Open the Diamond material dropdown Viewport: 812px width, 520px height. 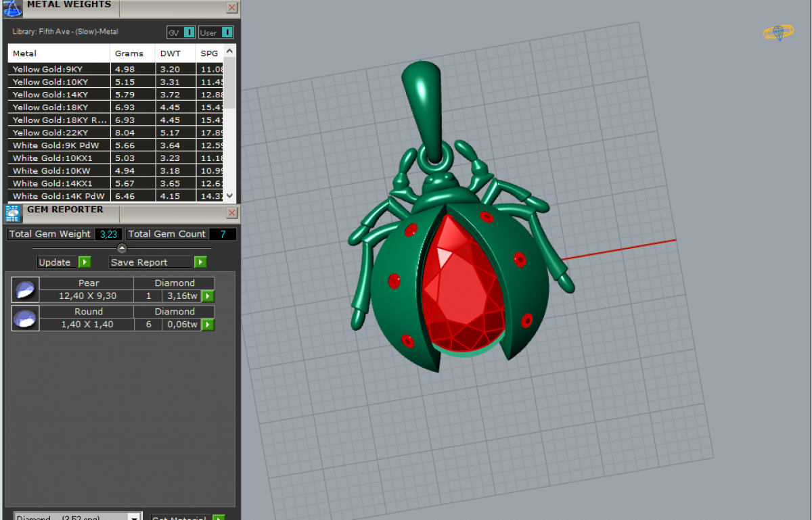coord(135,517)
